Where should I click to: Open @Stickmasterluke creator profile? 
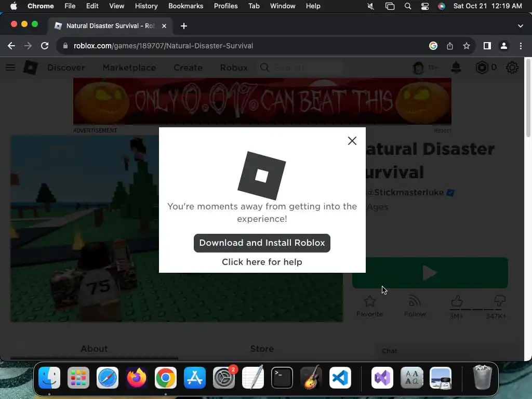tap(405, 192)
